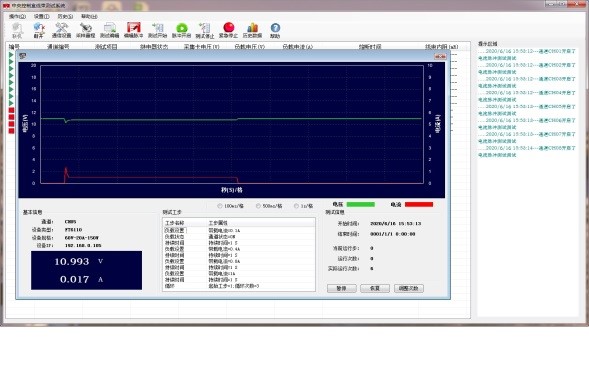Click the CH01 opened log entry
The image size is (589, 375).
[526, 54]
